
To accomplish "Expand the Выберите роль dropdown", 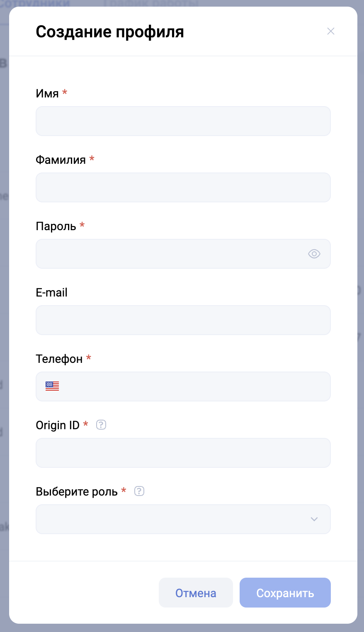I will pos(314,519).
